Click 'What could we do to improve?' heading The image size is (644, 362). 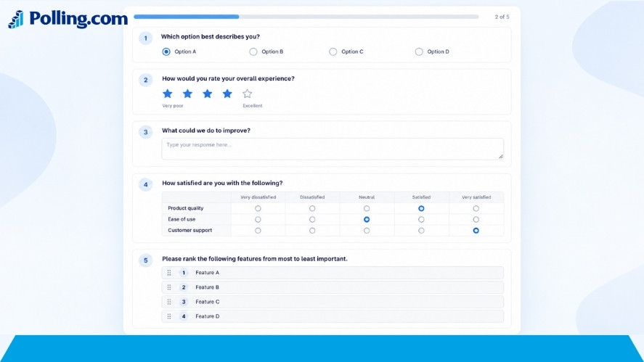coord(205,131)
